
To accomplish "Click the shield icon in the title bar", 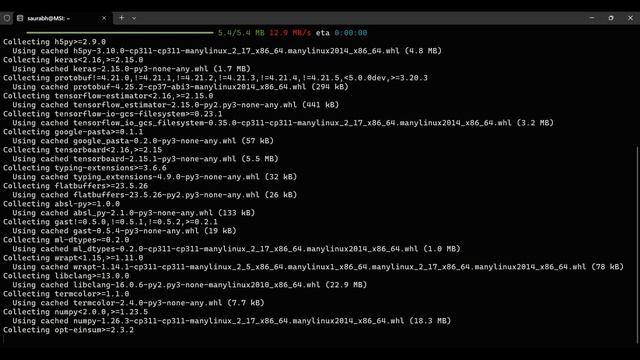I will 7,18.
